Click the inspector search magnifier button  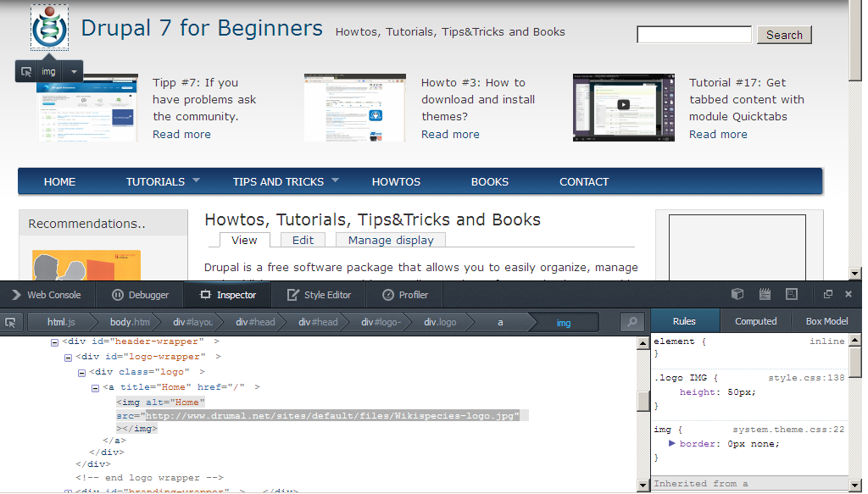pyautogui.click(x=632, y=321)
